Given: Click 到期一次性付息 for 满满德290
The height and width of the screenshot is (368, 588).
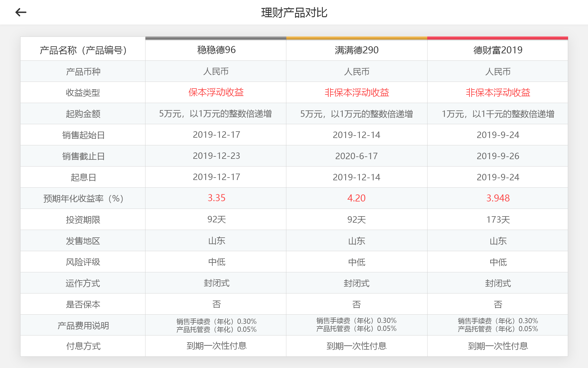Looking at the screenshot, I should tap(356, 346).
